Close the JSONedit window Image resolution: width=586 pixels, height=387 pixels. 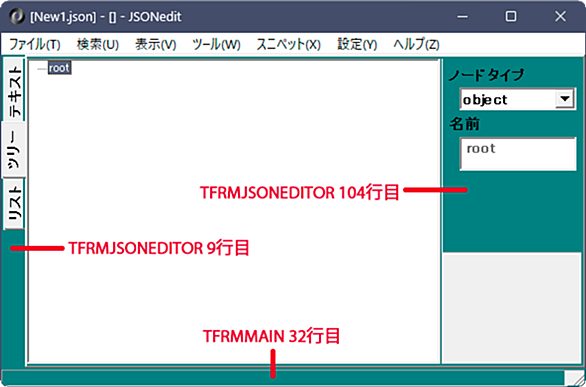click(x=560, y=16)
